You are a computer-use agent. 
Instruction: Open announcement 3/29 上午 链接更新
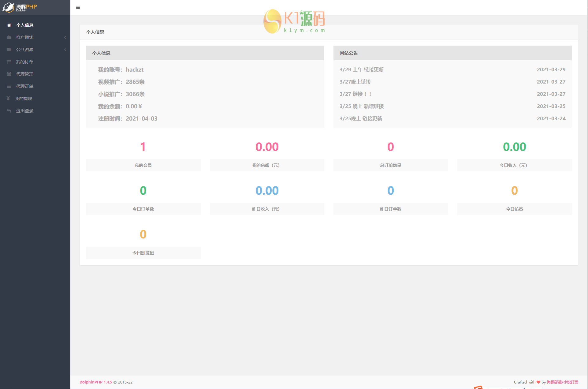coord(361,69)
